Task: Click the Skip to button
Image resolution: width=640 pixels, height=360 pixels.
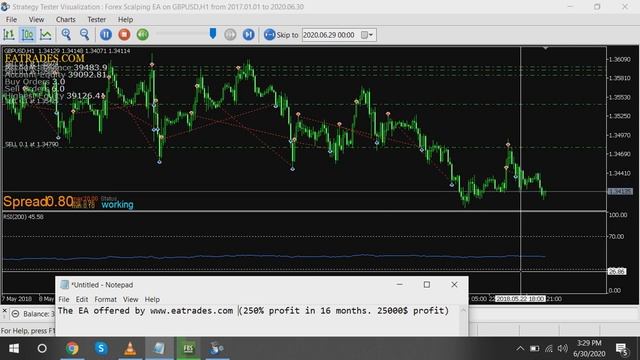Action: [281, 35]
